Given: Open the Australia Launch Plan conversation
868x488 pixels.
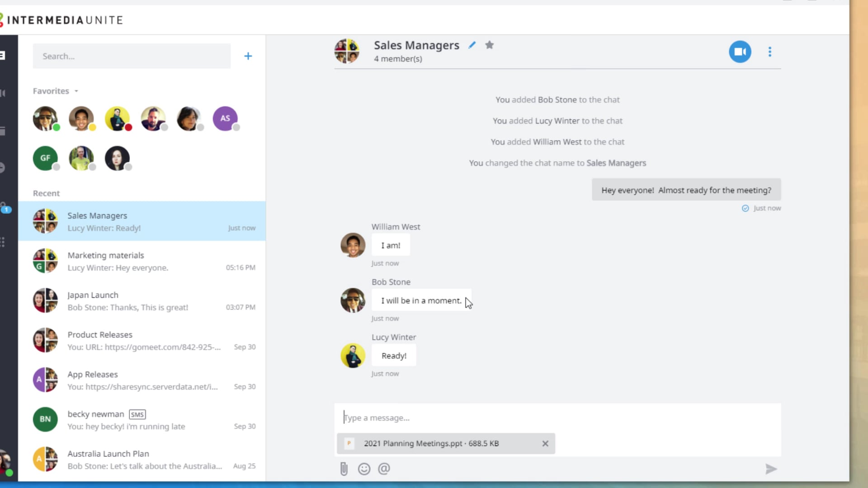Looking at the screenshot, I should click(142, 460).
